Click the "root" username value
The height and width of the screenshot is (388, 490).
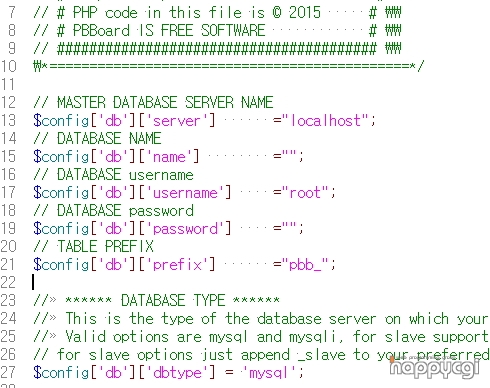[x=305, y=192]
